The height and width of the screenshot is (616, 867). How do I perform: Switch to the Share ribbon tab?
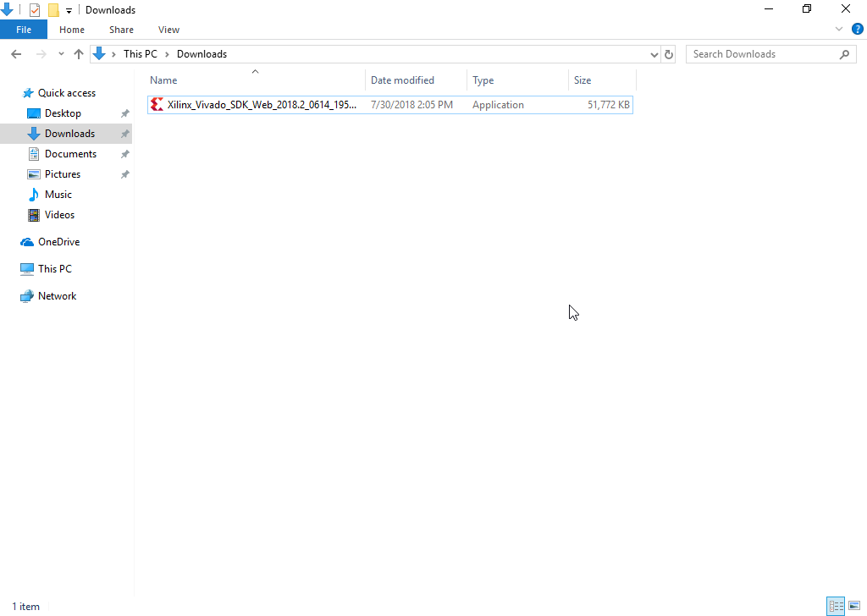[121, 30]
